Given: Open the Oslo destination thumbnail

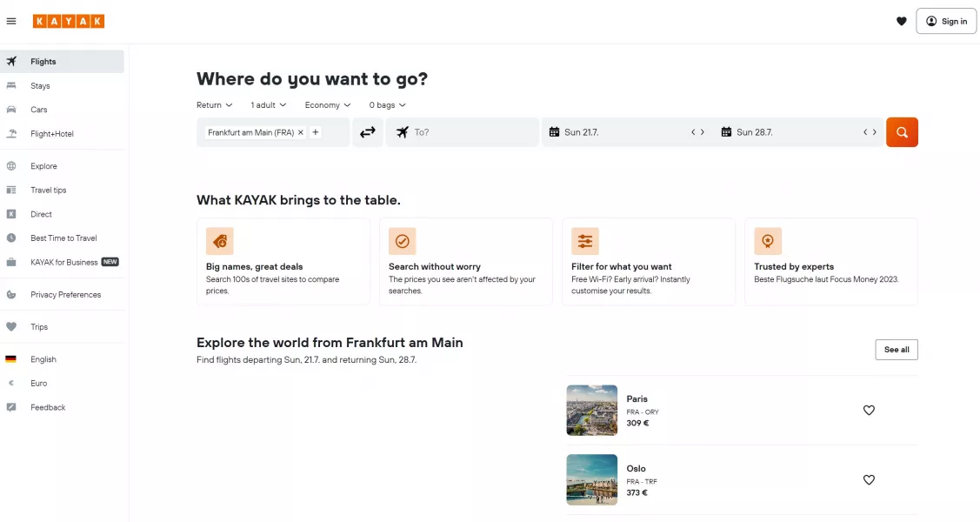Looking at the screenshot, I should click(592, 480).
